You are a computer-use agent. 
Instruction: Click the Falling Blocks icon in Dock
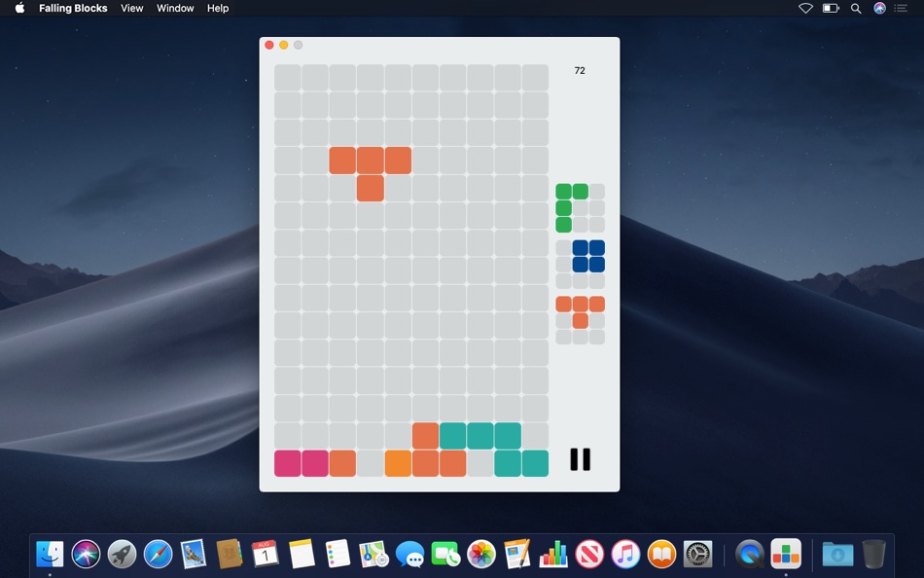(x=786, y=555)
